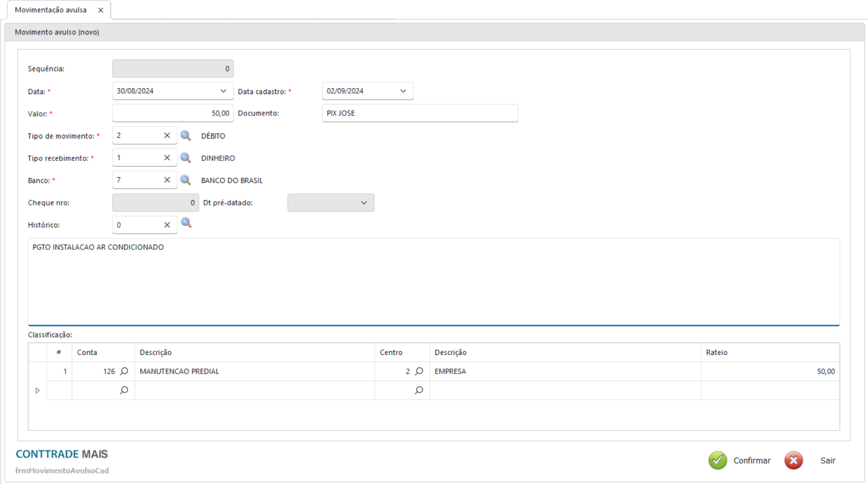Viewport: 868px width, 484px height.
Task: Clear the Tipo de movimento value
Action: click(x=167, y=135)
